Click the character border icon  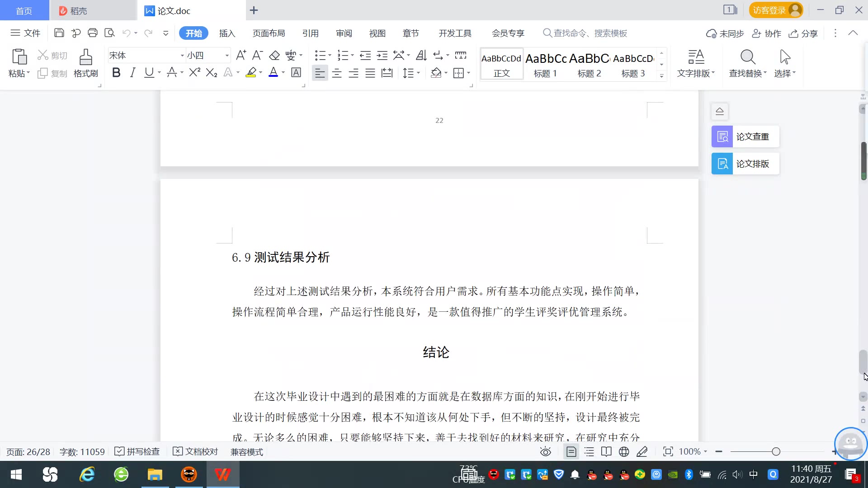coord(296,73)
